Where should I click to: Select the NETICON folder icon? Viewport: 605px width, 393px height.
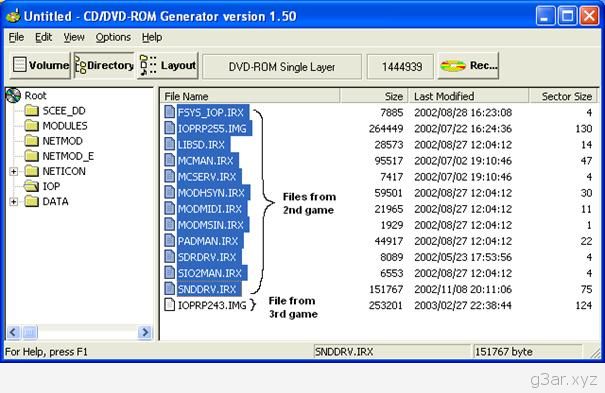31,171
